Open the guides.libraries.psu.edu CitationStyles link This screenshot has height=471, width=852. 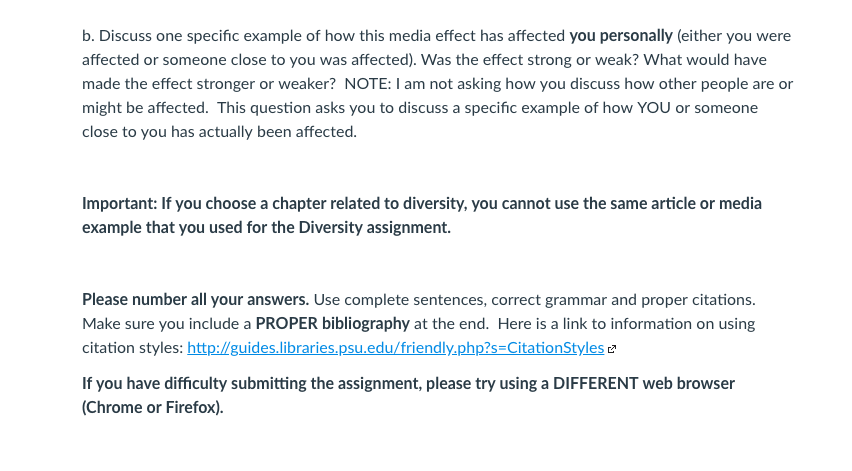(x=396, y=348)
